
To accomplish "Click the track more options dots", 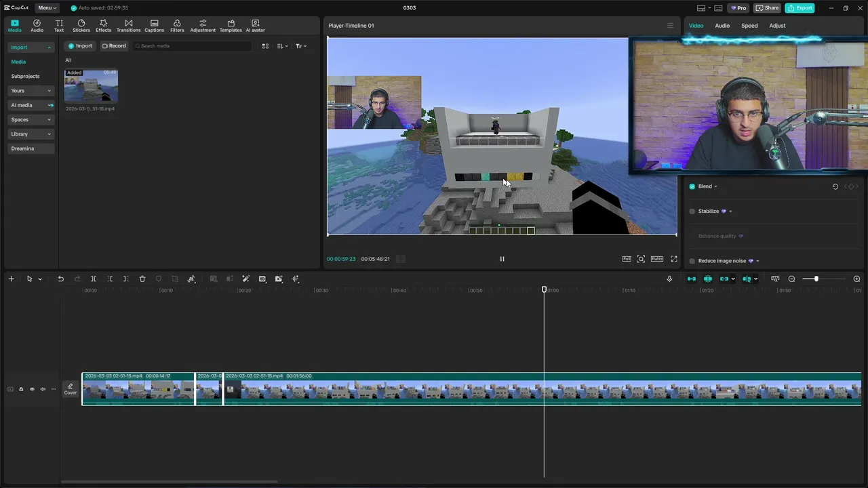I will pyautogui.click(x=54, y=389).
